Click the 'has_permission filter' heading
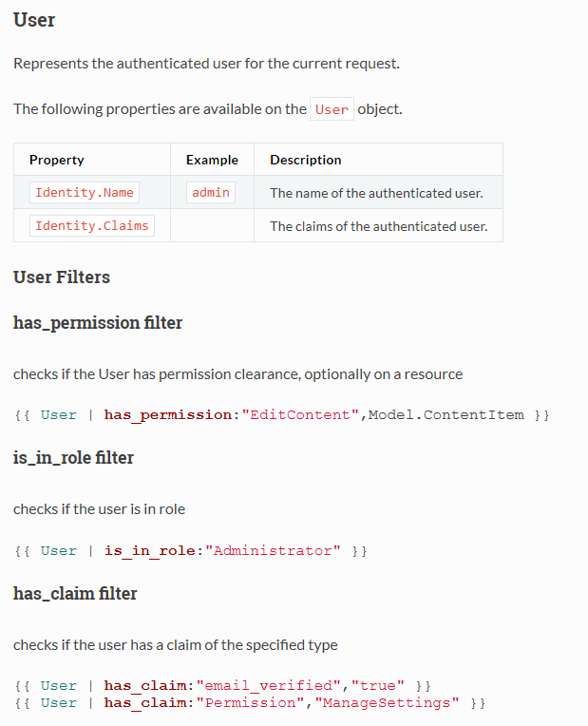The image size is (588, 726). coord(98,323)
